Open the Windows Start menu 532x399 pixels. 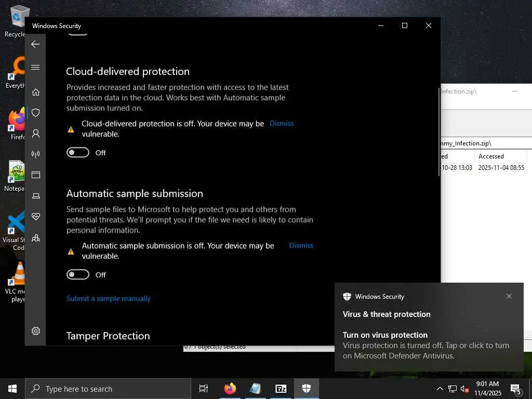point(12,389)
